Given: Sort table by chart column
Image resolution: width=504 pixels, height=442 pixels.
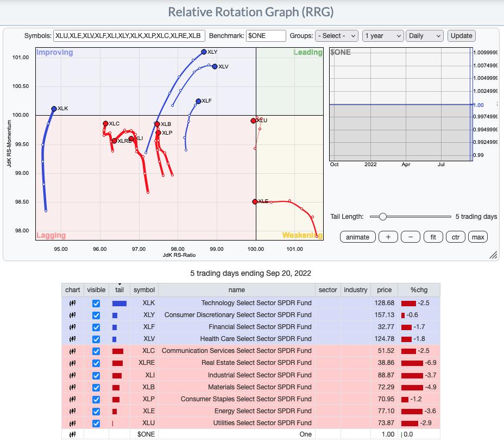Looking at the screenshot, I should (73, 290).
